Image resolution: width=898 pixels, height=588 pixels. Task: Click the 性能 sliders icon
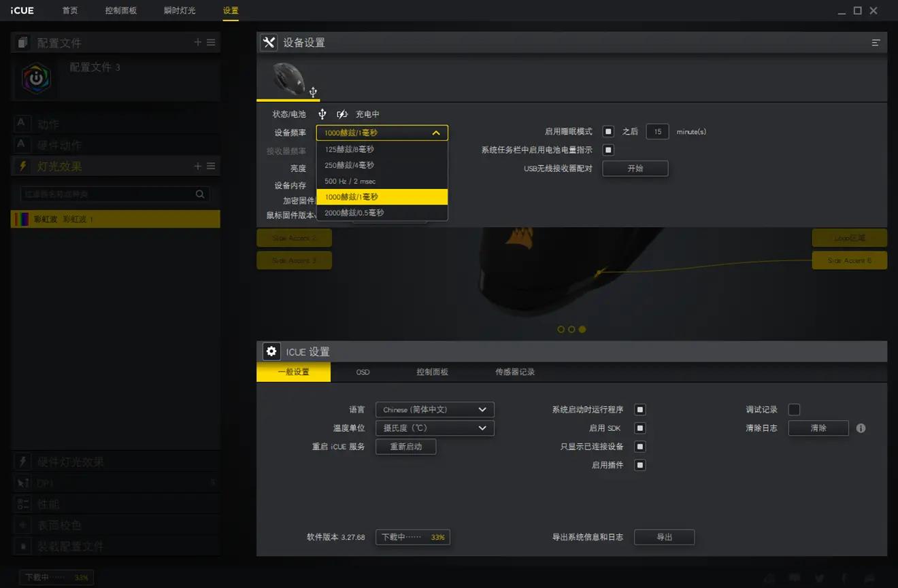pos(23,504)
